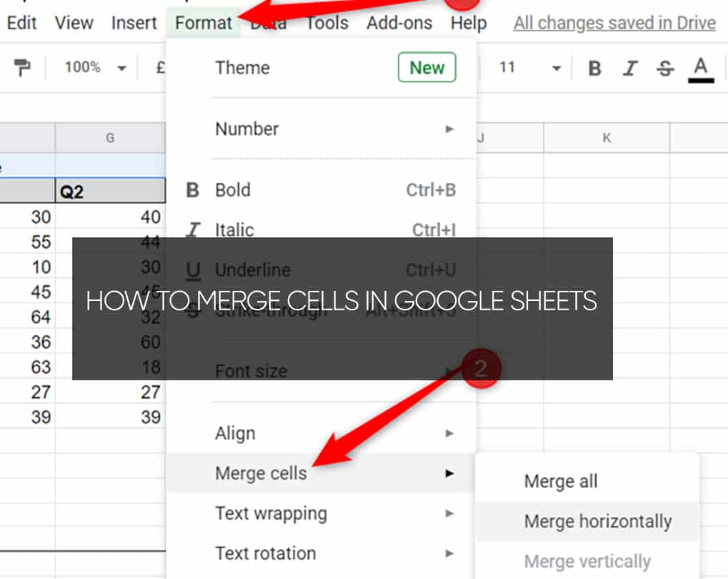Select the Q2 header cell
The width and height of the screenshot is (728, 579).
click(110, 191)
